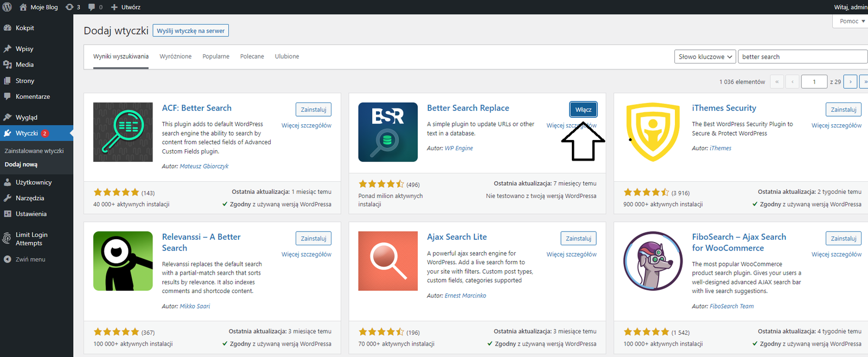Open iThemes author link
868x357 pixels.
720,148
